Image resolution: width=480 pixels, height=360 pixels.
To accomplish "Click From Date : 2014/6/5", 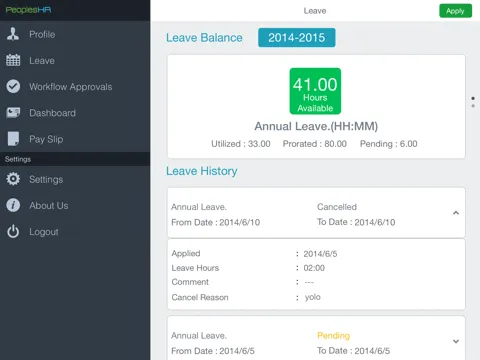I will pos(213,351).
